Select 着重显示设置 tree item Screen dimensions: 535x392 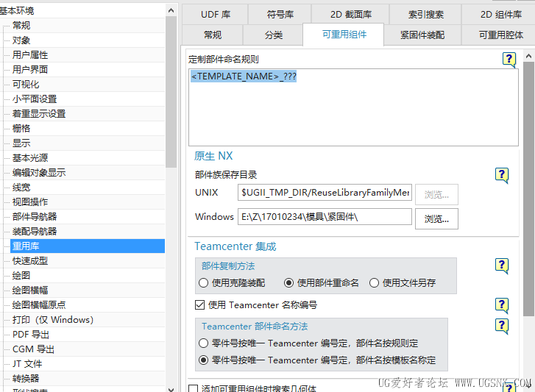(39, 114)
